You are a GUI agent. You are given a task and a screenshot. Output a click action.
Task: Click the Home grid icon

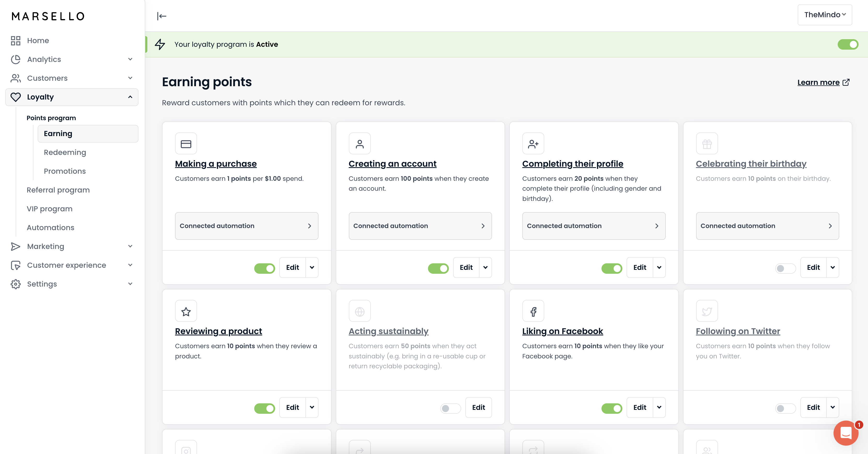pyautogui.click(x=15, y=41)
